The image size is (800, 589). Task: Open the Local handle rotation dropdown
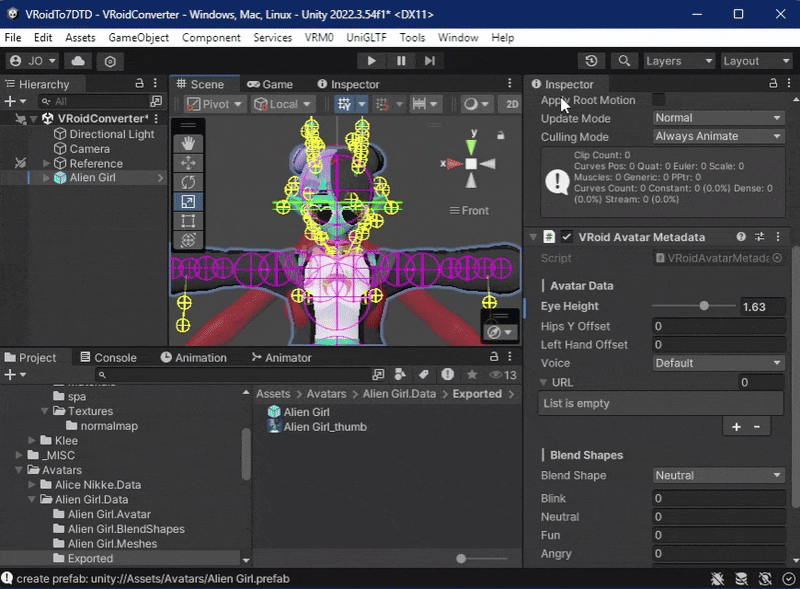tap(283, 104)
